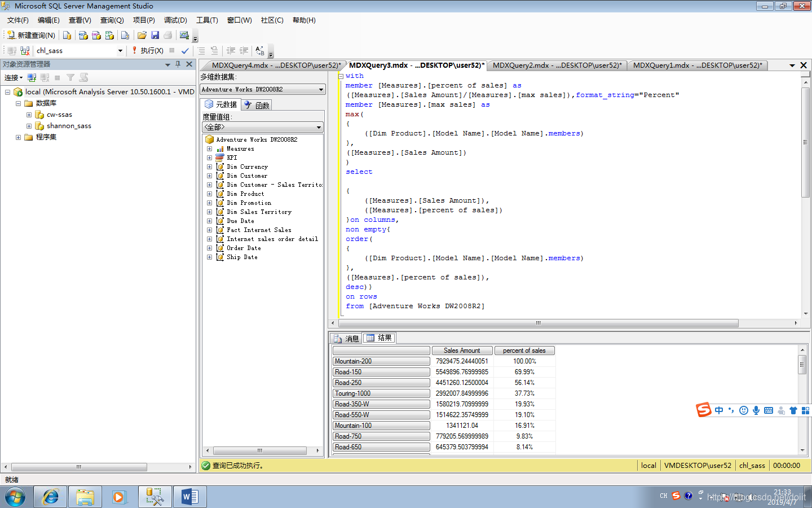Image resolution: width=812 pixels, height=508 pixels.
Task: Open the 连接 dropdown in Object Explorer
Action: pos(14,77)
